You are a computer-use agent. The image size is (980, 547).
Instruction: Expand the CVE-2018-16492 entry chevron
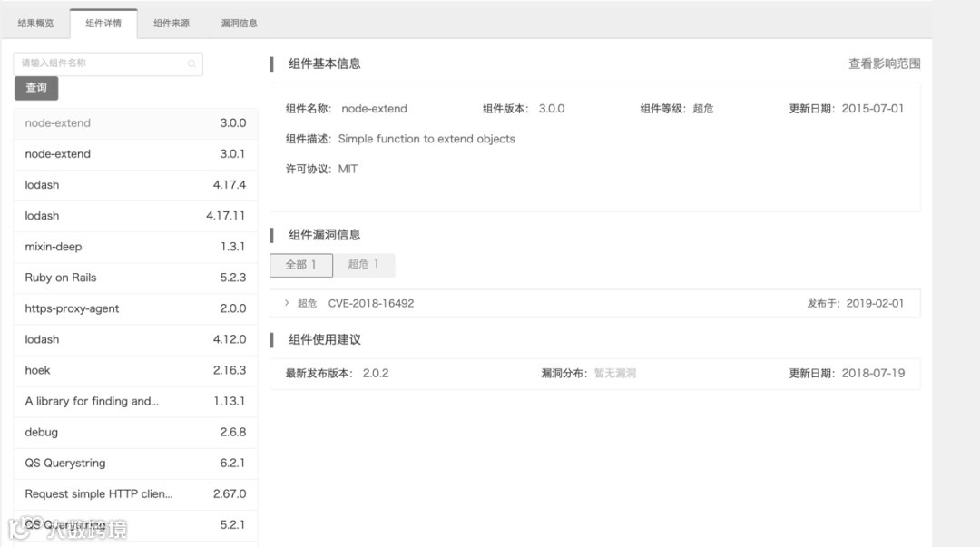point(286,303)
